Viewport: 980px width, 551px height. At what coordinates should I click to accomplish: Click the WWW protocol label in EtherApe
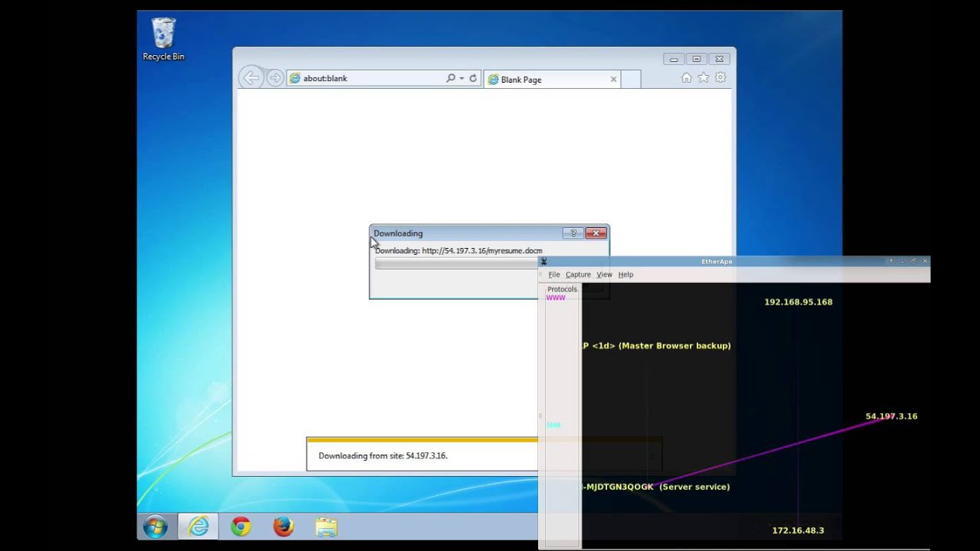click(x=556, y=298)
